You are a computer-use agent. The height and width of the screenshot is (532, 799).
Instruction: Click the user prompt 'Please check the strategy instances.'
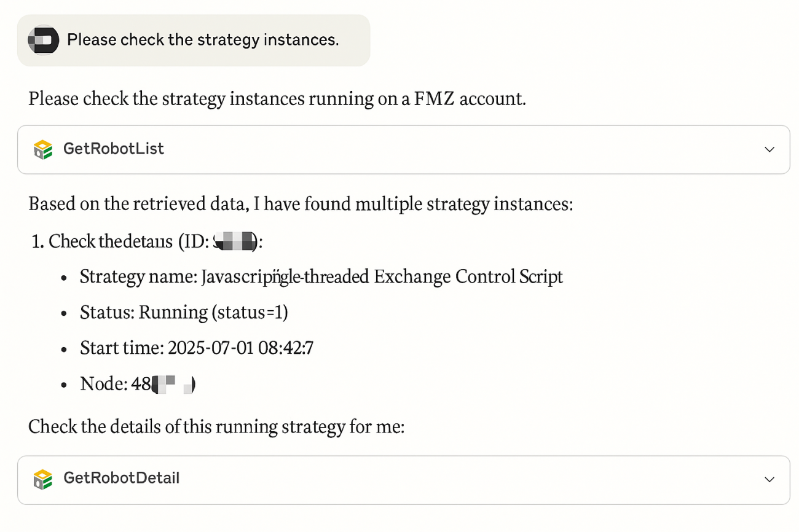[203, 41]
